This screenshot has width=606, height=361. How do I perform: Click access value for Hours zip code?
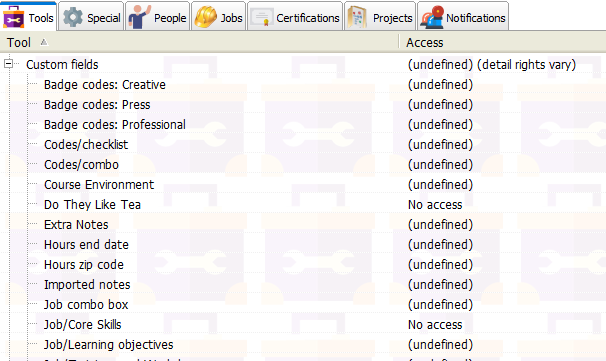tap(440, 265)
